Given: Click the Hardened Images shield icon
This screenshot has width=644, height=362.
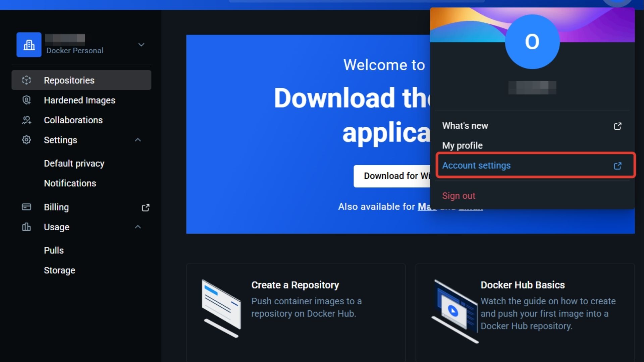Looking at the screenshot, I should point(26,100).
